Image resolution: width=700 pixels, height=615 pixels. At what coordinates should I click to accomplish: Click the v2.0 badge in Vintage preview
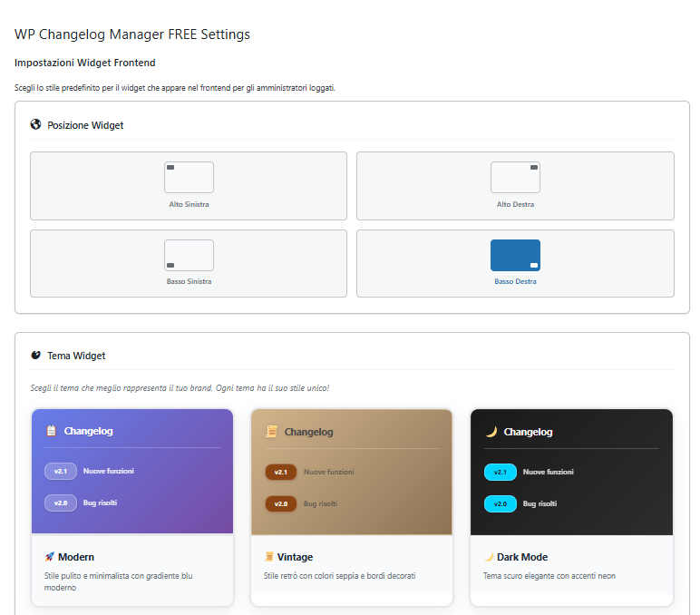pyautogui.click(x=281, y=503)
